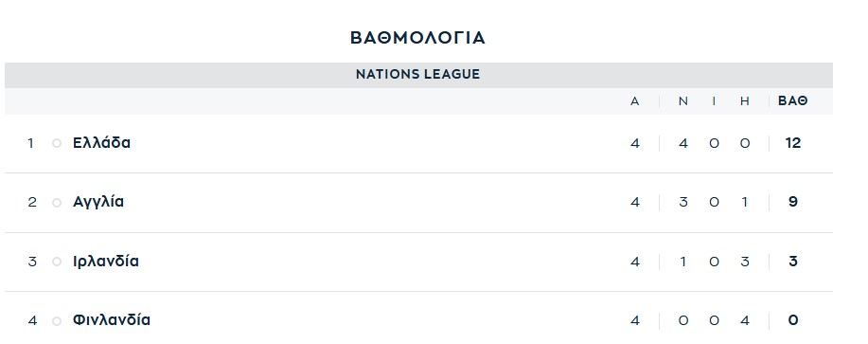Open the Αγγλία team link
The height and width of the screenshot is (344, 868).
tap(98, 202)
